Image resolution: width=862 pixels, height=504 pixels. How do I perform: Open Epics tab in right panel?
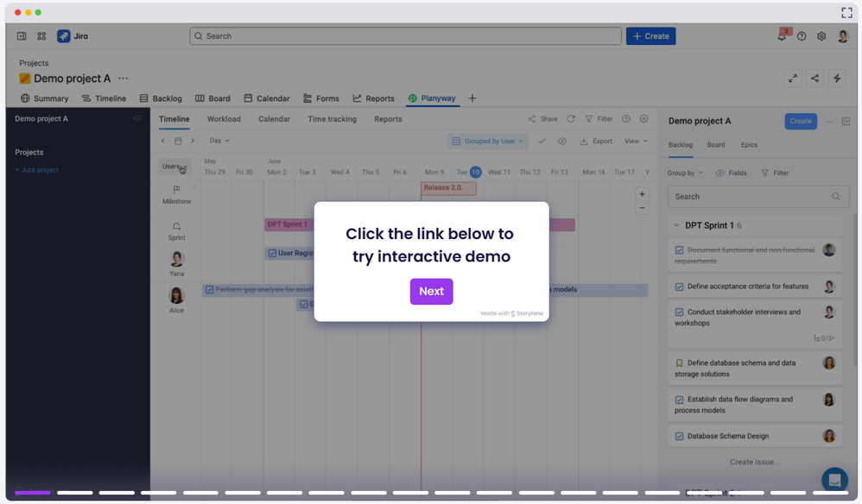pyautogui.click(x=749, y=145)
